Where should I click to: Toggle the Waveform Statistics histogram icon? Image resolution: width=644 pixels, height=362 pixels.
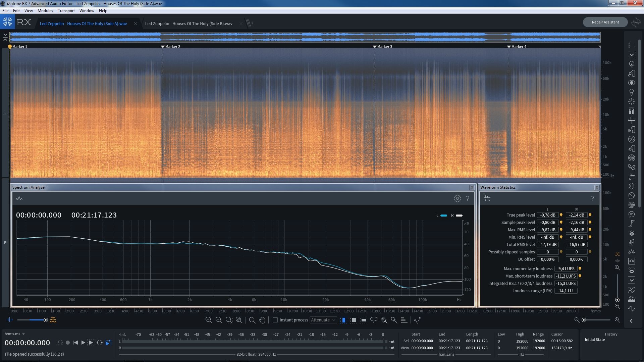(487, 198)
